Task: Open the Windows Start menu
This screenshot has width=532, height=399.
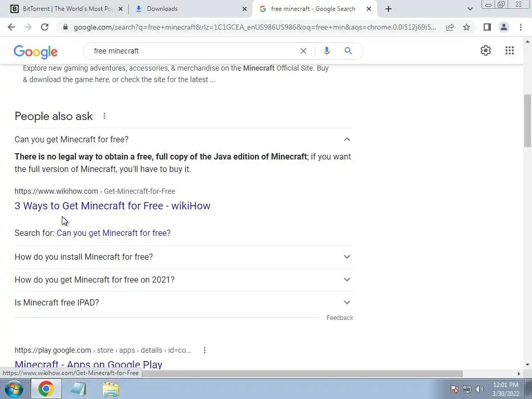Action: (14, 389)
